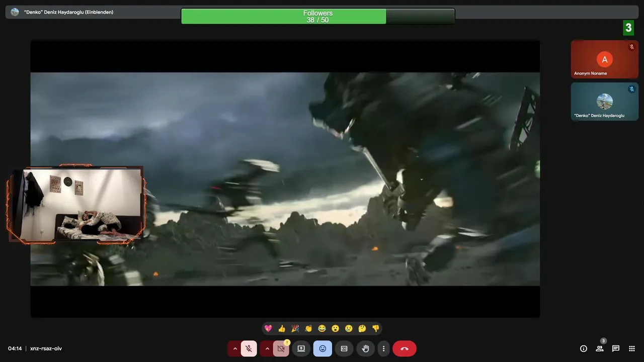Open video settings chevron next to camera

tap(267, 348)
